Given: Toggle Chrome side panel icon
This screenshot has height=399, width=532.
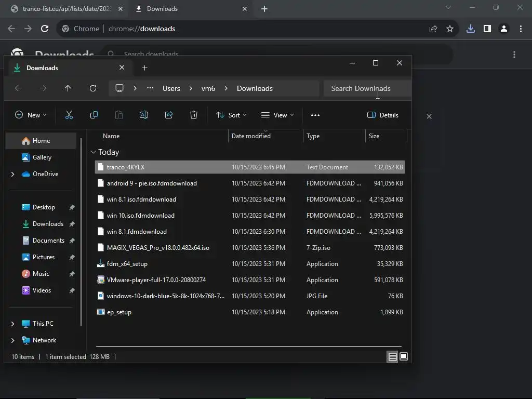Looking at the screenshot, I should pos(487,29).
